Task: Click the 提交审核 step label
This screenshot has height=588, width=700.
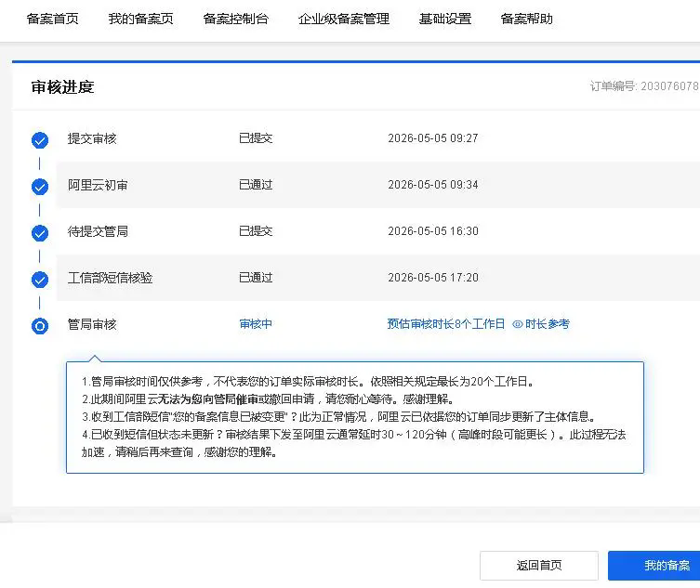Action: click(92, 138)
